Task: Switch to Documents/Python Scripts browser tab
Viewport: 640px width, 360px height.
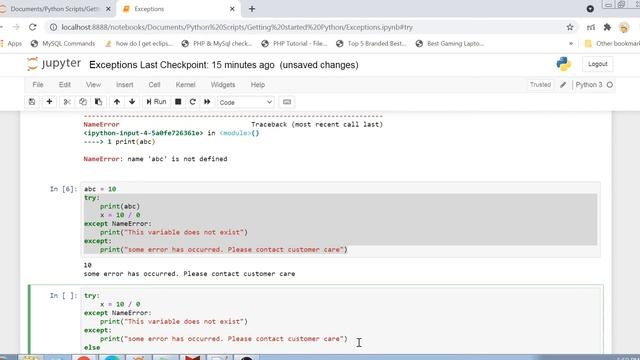Action: 55,9
